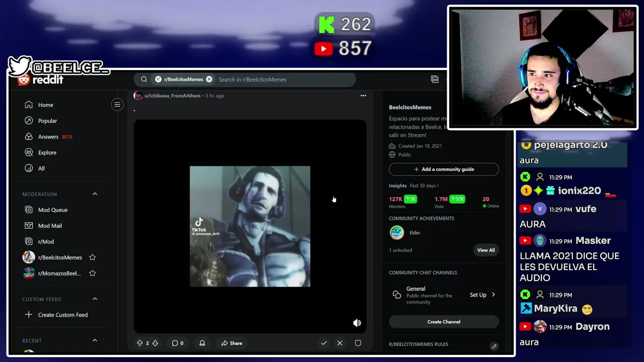Approve post with checkmark icon

pos(324,343)
